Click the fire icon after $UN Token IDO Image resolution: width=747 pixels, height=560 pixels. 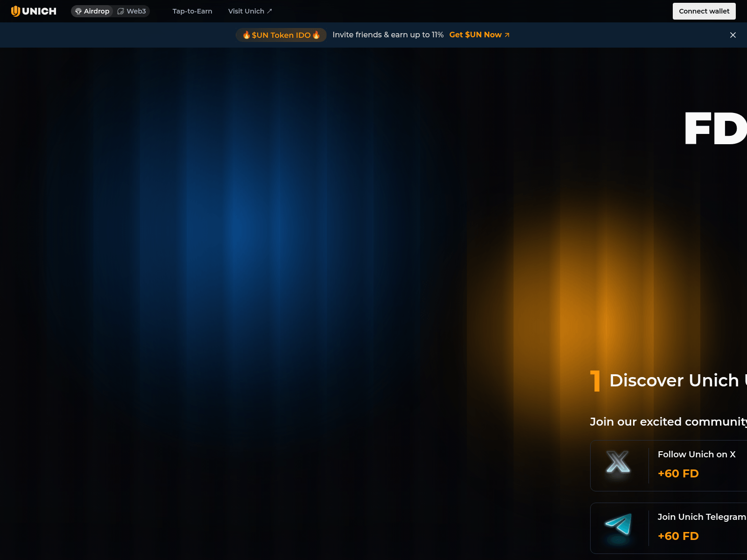[x=316, y=35]
